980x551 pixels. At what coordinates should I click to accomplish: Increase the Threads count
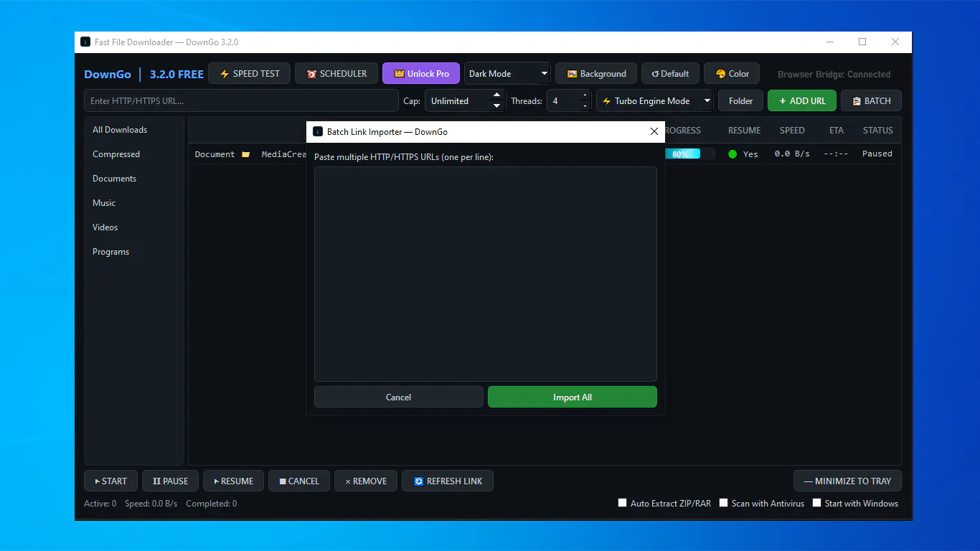[585, 95]
